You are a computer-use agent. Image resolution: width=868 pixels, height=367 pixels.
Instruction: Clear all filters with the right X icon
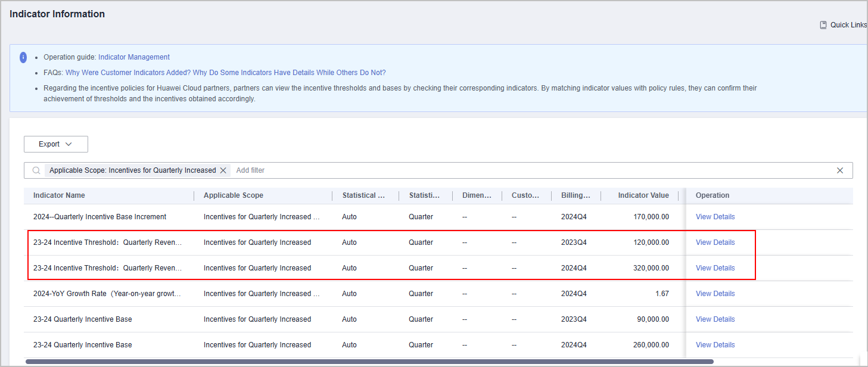click(840, 170)
